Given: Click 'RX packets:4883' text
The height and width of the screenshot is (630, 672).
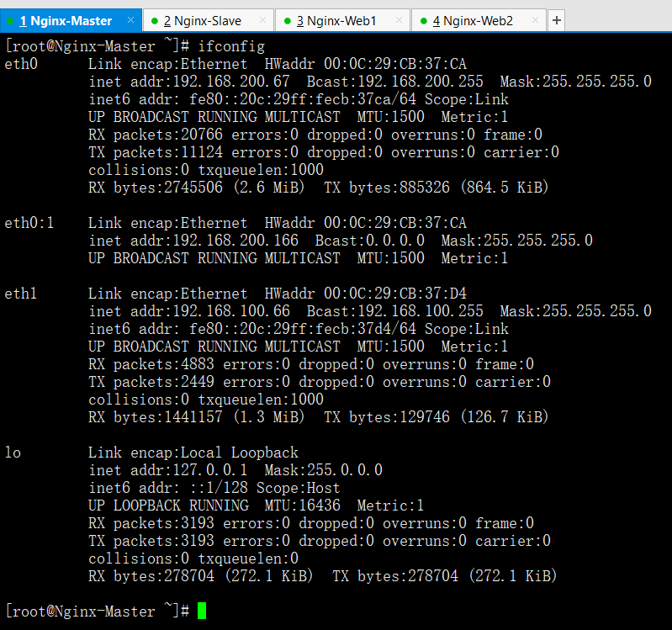Looking at the screenshot, I should point(151,364).
